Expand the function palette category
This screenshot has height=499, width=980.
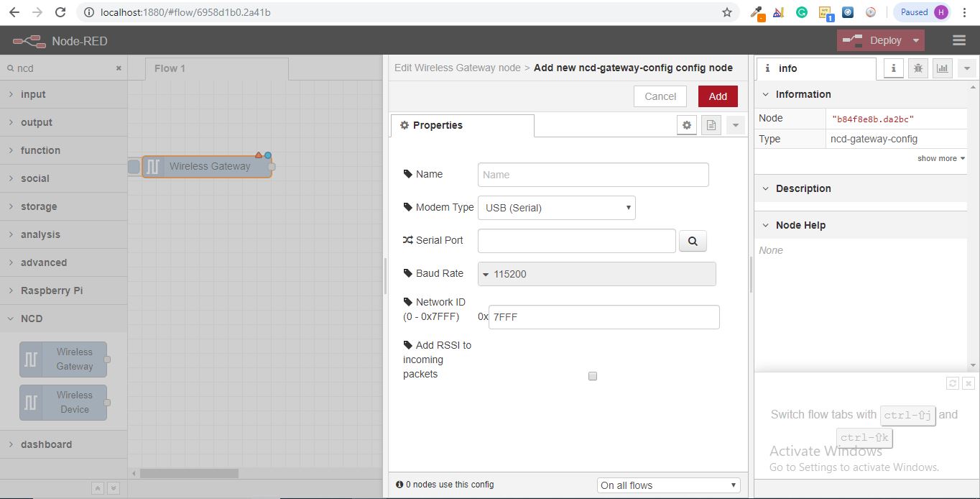[x=64, y=150]
